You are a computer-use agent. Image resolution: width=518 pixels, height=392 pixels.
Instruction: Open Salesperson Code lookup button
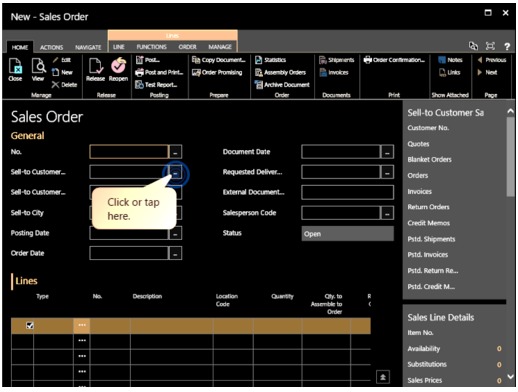tap(387, 213)
